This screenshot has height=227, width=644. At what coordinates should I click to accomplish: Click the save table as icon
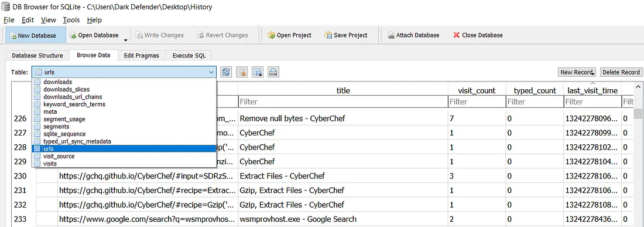point(258,72)
